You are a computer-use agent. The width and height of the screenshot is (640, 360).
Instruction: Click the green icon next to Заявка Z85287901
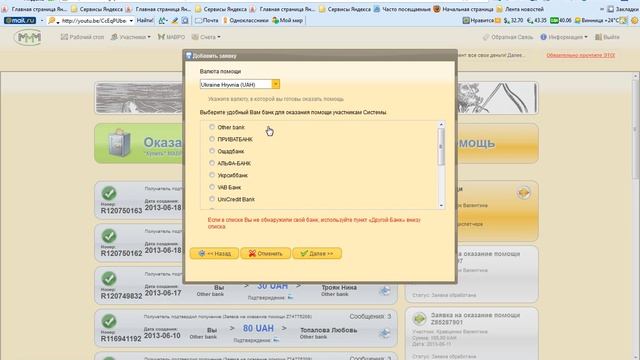coord(419,319)
